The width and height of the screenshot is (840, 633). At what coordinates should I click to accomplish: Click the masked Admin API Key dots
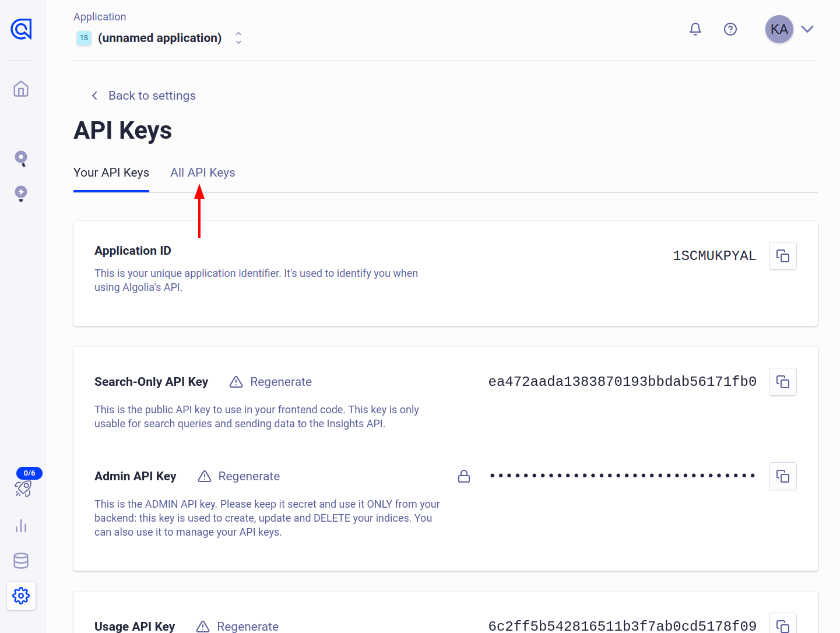[623, 476]
